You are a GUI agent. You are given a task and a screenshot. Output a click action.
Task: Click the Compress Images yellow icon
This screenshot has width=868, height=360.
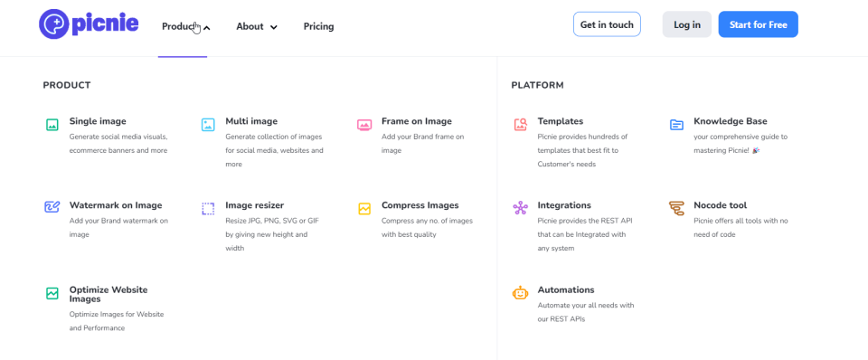tap(364, 208)
